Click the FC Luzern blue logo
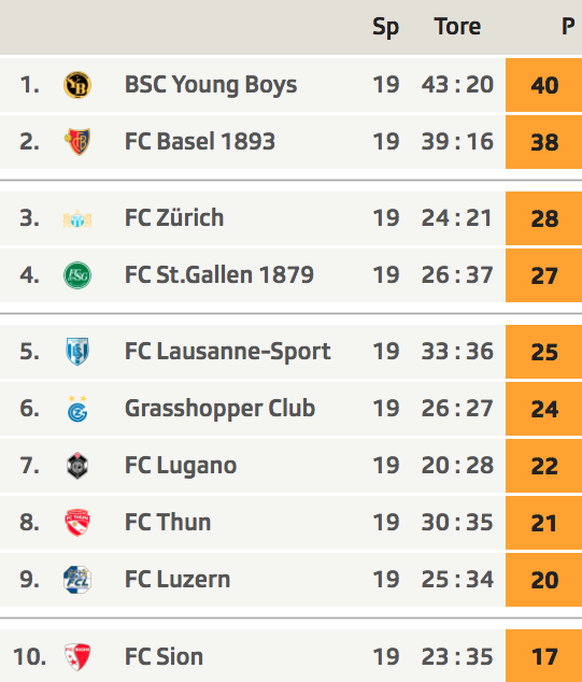 pyautogui.click(x=77, y=580)
